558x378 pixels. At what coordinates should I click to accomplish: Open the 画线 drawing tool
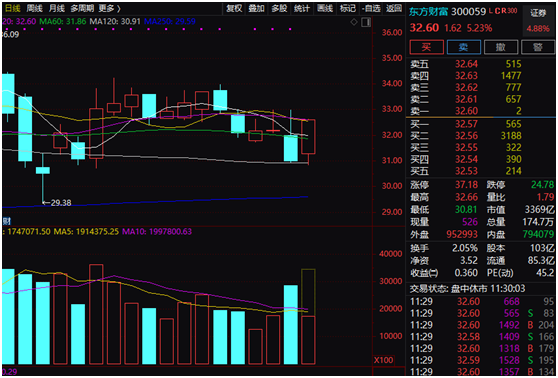pyautogui.click(x=325, y=9)
